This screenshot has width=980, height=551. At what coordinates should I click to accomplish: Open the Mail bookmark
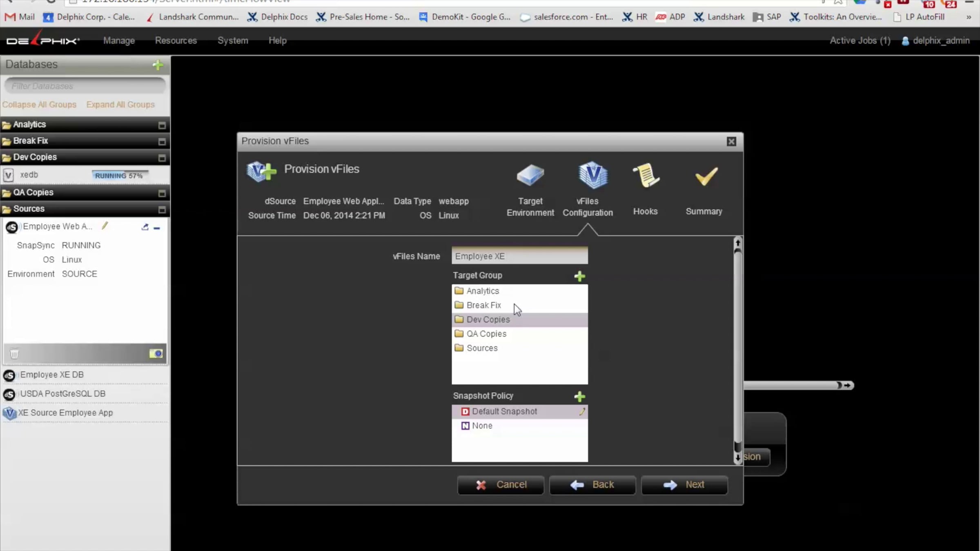pos(20,17)
